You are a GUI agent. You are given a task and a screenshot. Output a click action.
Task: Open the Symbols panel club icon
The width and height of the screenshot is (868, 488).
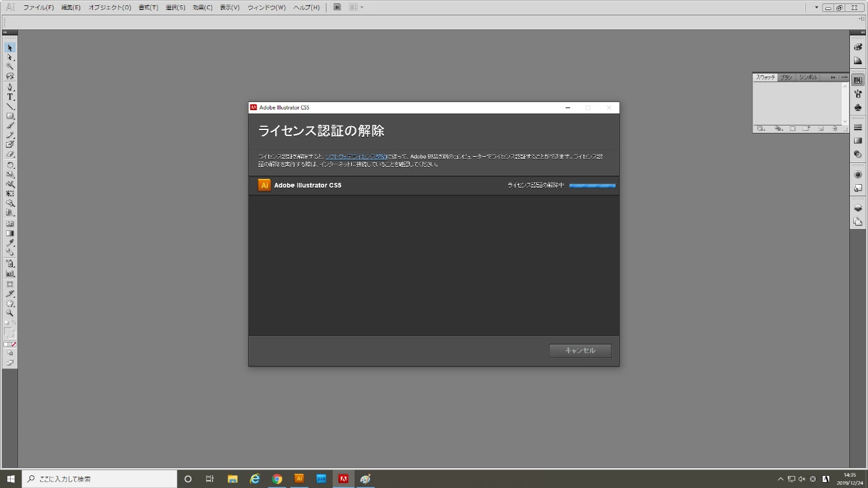pyautogui.click(x=858, y=107)
